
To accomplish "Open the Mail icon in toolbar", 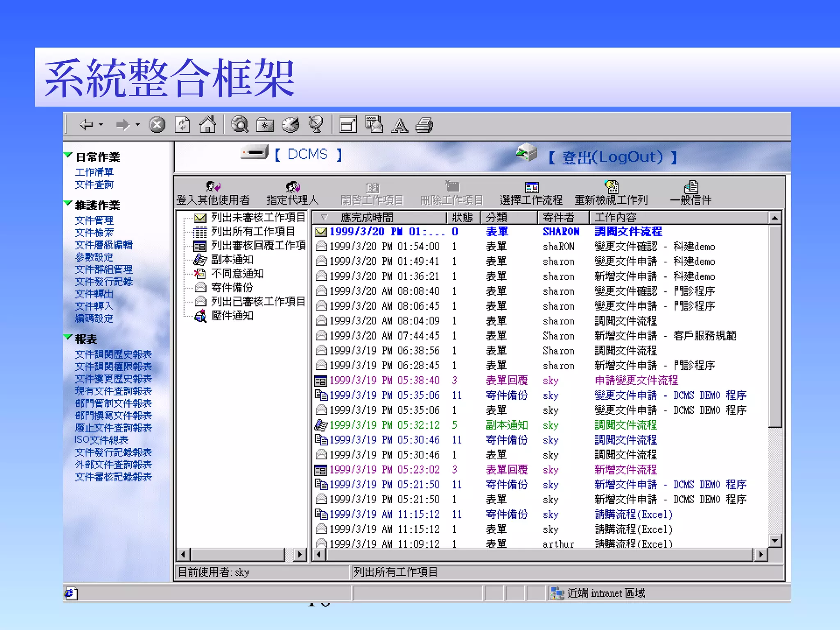I will tap(374, 125).
